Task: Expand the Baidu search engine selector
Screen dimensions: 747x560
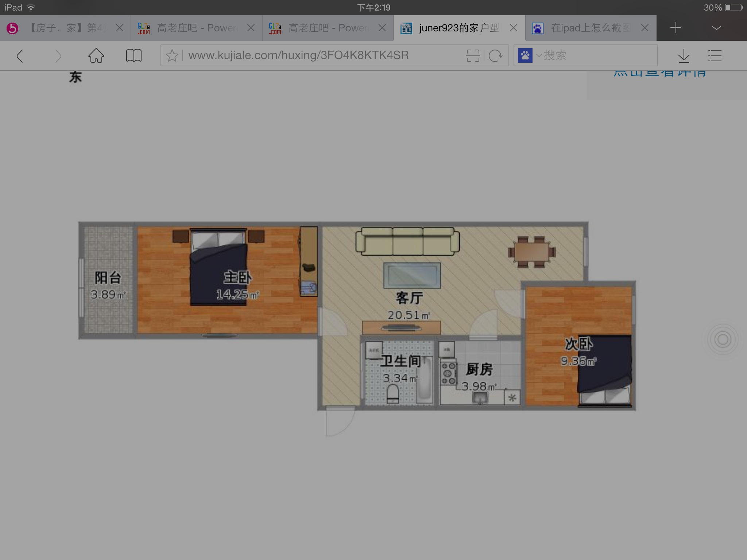Action: [529, 56]
